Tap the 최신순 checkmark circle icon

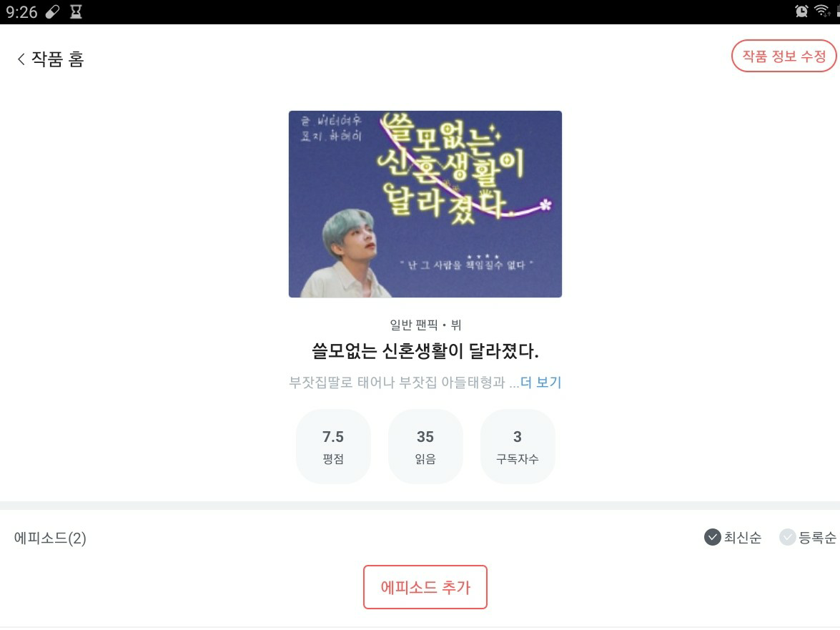(x=712, y=537)
